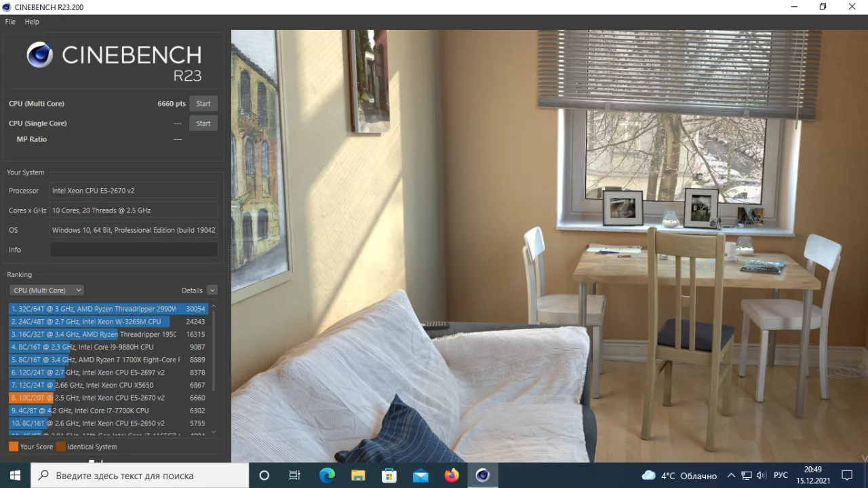Screen dimensions: 868x488
Task: Open the CPU (Multi Core) ranking dropdown
Action: 47,290
